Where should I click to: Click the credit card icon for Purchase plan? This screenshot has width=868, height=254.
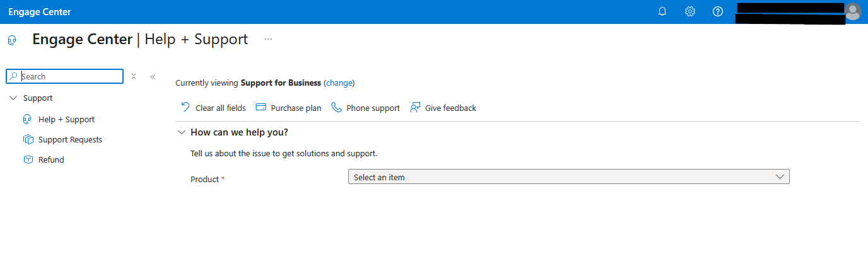click(261, 107)
